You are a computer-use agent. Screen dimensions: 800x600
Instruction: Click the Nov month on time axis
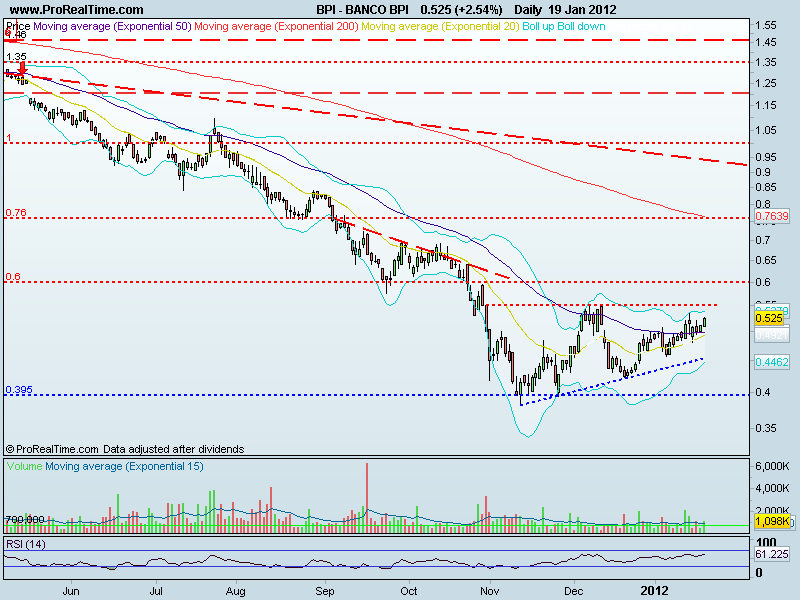pyautogui.click(x=489, y=591)
